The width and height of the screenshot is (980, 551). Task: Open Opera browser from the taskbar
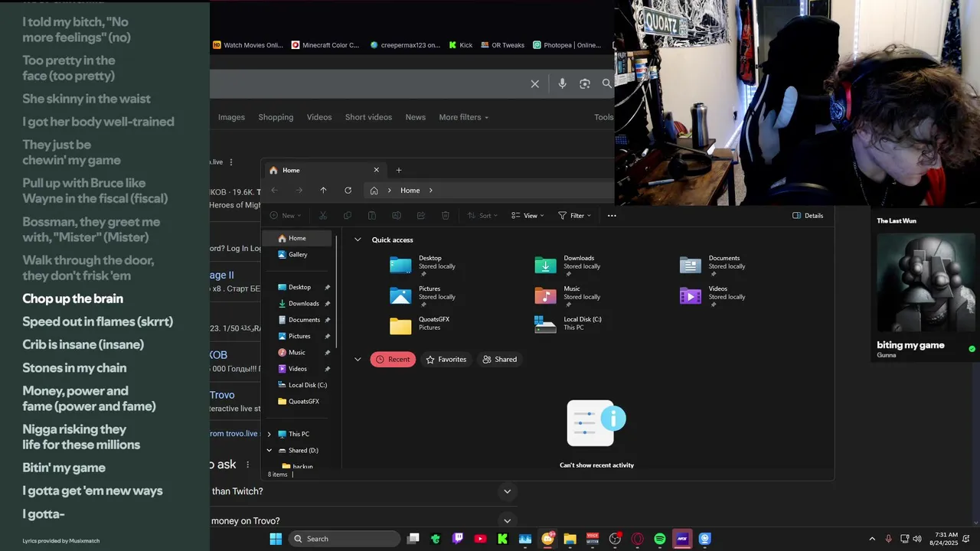click(x=637, y=539)
